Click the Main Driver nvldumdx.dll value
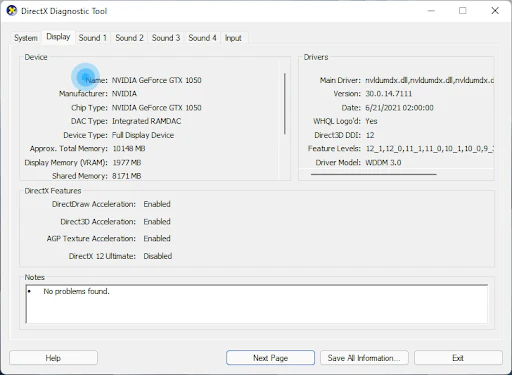This screenshot has height=375, width=512. 429,80
